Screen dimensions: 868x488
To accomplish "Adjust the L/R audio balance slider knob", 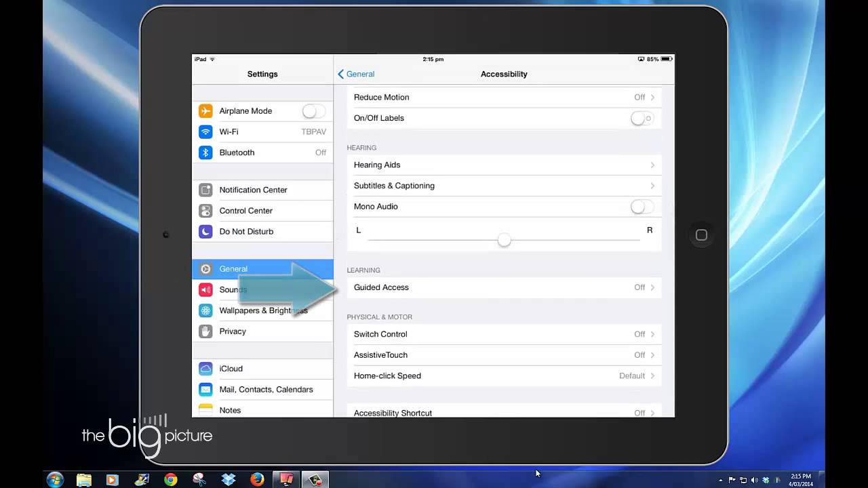I will 504,240.
